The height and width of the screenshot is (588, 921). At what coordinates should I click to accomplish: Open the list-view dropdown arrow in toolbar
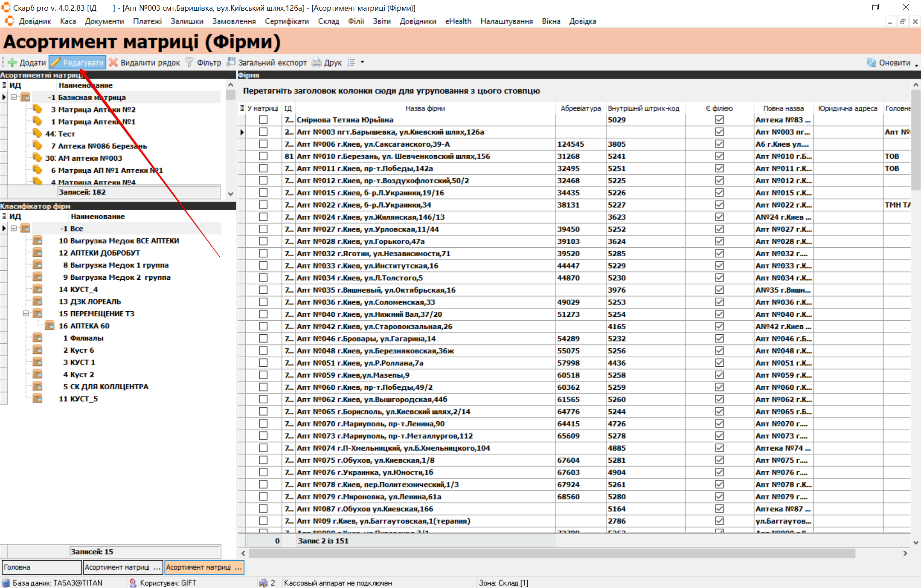tap(363, 62)
